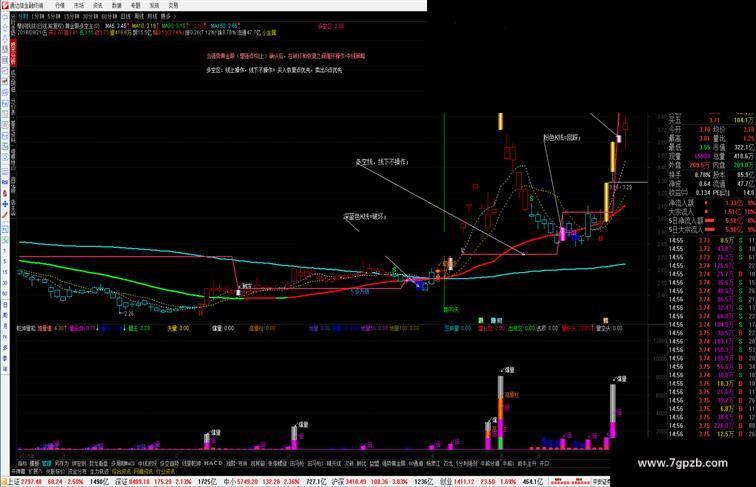Open the 综合资讯 bottom tab
The width and height of the screenshot is (756, 487).
pos(121,472)
